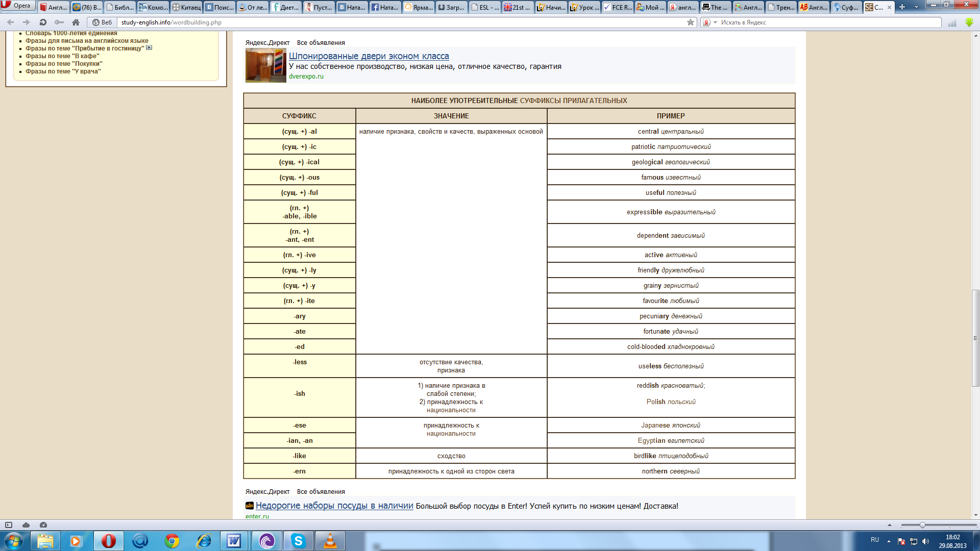Open the status bar view options arrow
The image size is (980, 551).
890,525
